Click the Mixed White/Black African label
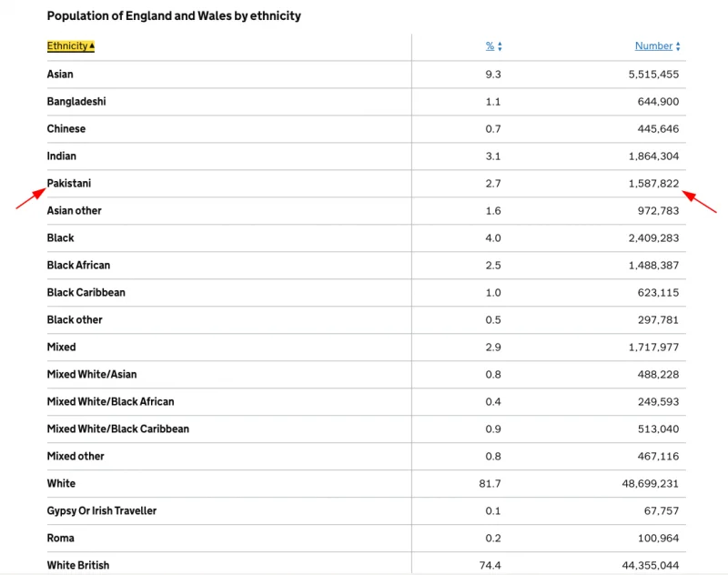Screen dimensions: 728x575 coord(110,402)
